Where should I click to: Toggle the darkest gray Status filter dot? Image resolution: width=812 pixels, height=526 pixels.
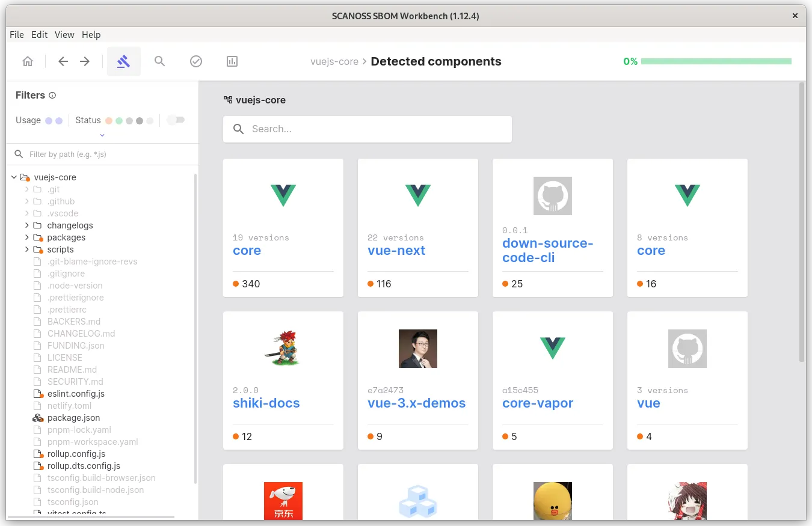point(140,121)
